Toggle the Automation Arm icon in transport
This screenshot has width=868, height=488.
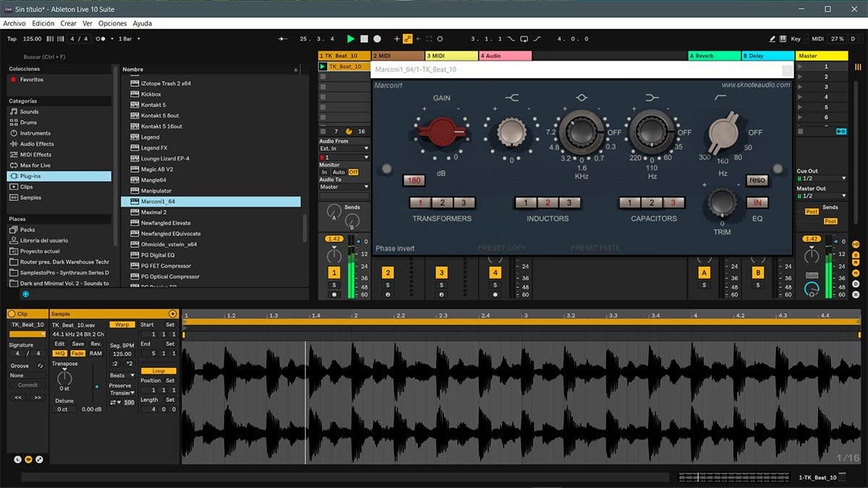(x=407, y=38)
